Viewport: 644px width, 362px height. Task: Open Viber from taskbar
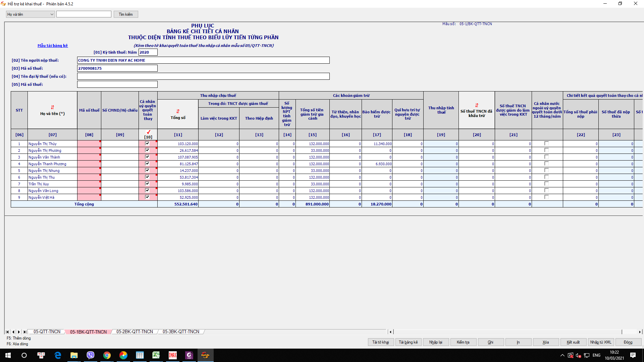(90, 355)
